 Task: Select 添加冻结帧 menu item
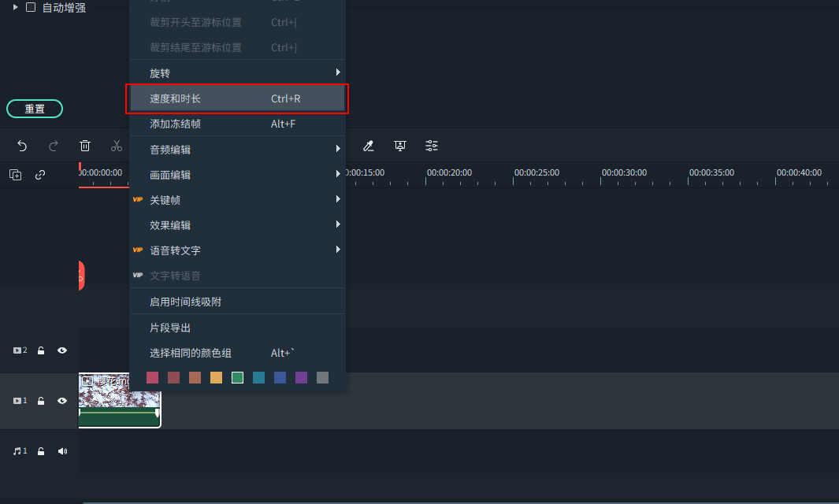[x=238, y=124]
